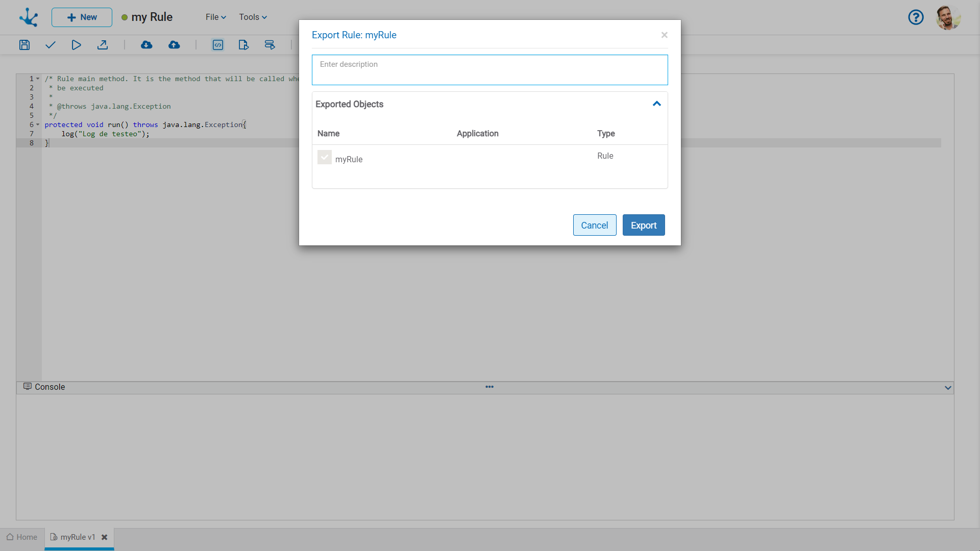980x551 pixels.
Task: Collapse the Exported Objects section
Action: pos(657,104)
